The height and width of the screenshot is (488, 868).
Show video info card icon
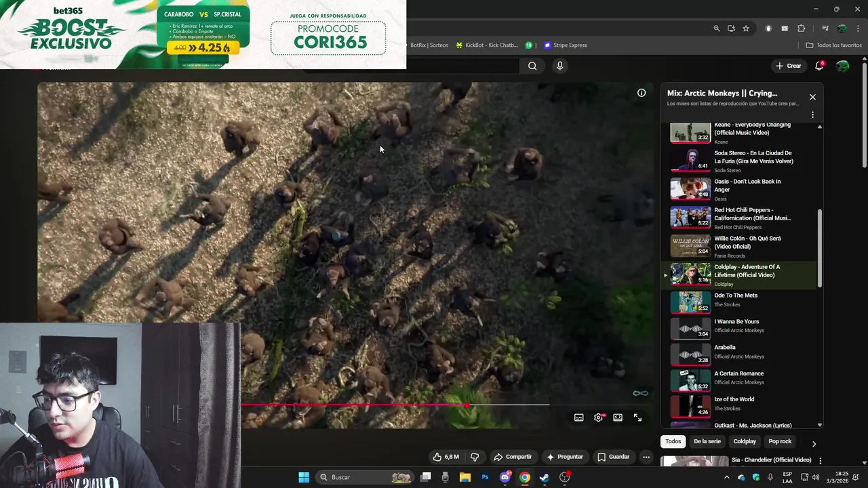pos(641,93)
